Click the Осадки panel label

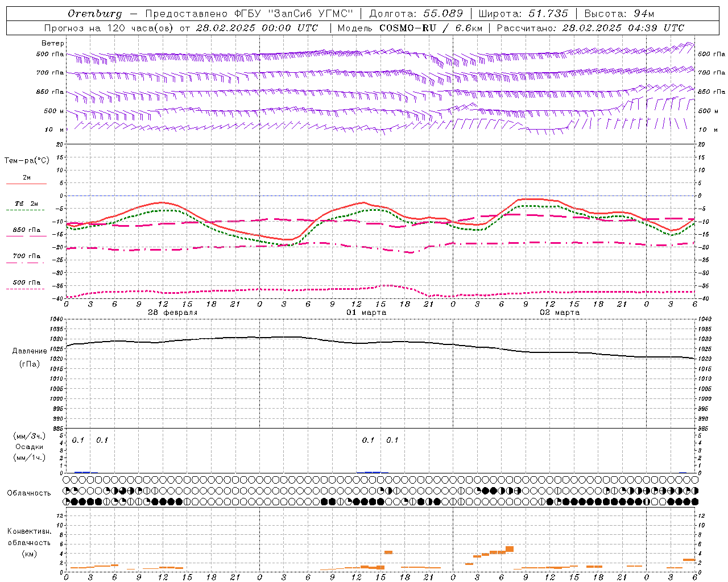29,447
